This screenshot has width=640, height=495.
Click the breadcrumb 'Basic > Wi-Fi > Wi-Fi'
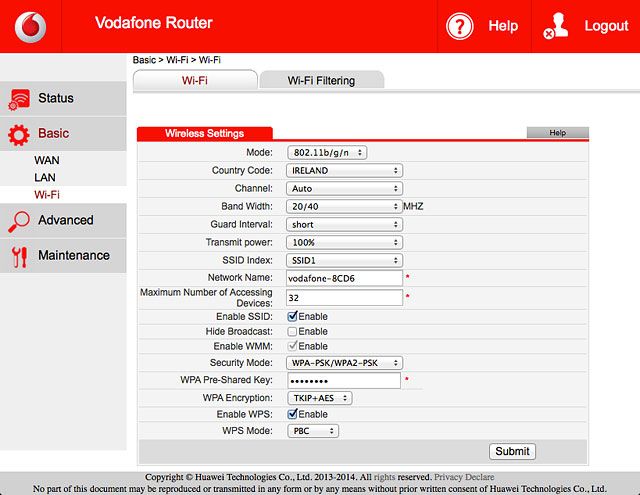(x=176, y=60)
